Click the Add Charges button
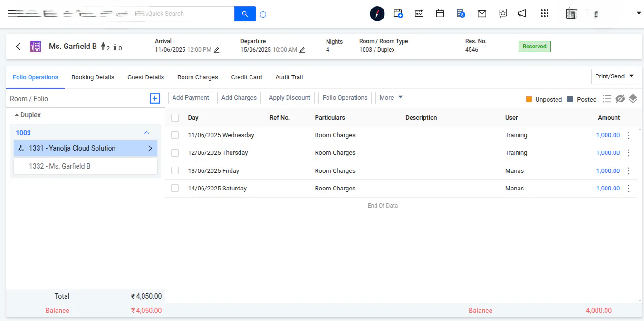The image size is (644, 321). coord(239,98)
